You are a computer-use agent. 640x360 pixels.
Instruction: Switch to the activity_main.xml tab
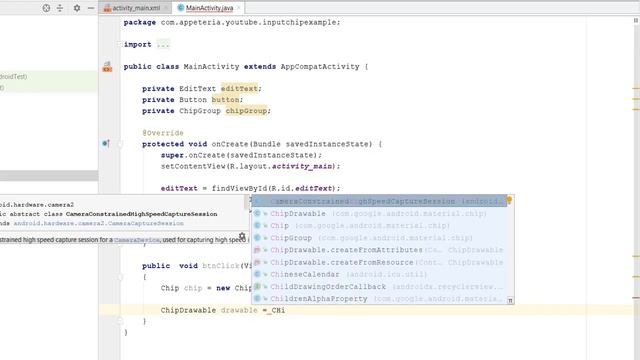point(136,8)
